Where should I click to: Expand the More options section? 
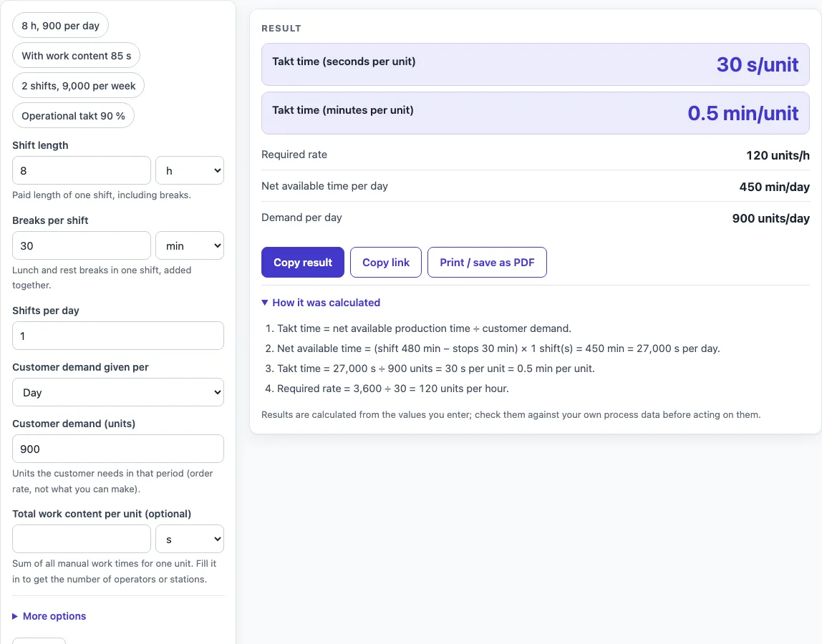[x=49, y=616]
